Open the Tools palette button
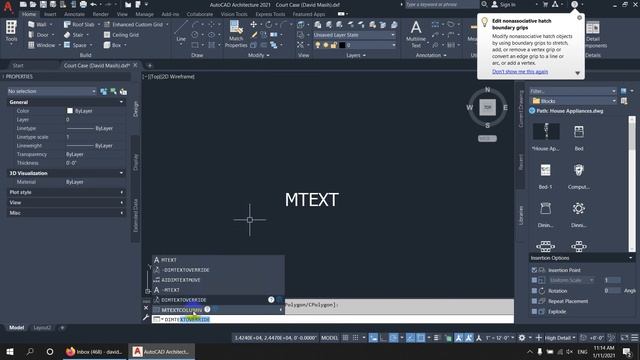This screenshot has height=360, width=640. [x=11, y=31]
